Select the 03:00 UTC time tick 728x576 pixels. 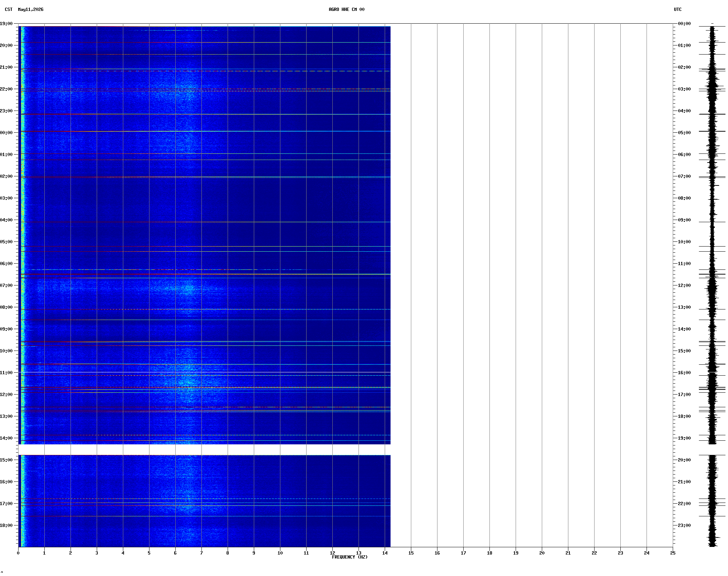(x=684, y=89)
